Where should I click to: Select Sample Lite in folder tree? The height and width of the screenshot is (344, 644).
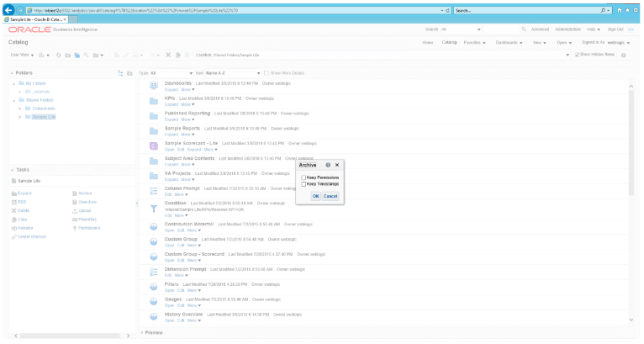[x=44, y=117]
